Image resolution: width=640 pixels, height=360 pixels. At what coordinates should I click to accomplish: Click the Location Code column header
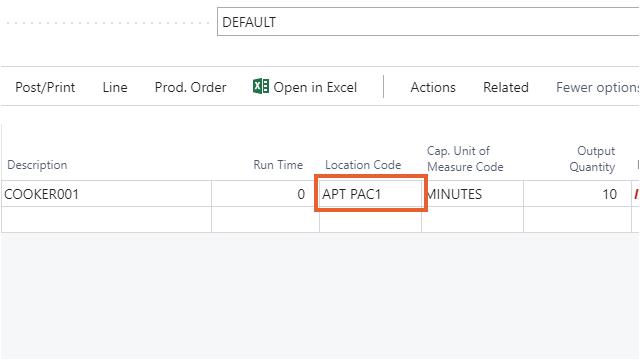point(363,165)
